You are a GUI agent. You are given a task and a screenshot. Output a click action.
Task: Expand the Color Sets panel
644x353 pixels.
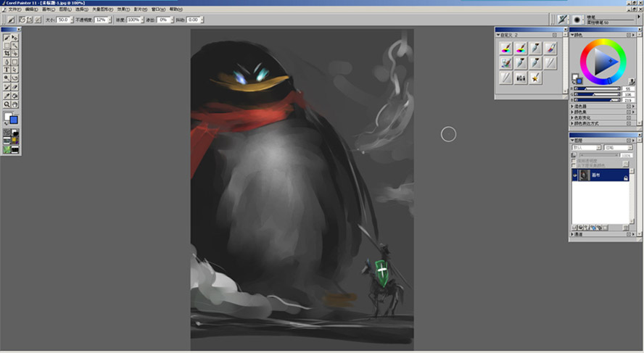click(572, 112)
